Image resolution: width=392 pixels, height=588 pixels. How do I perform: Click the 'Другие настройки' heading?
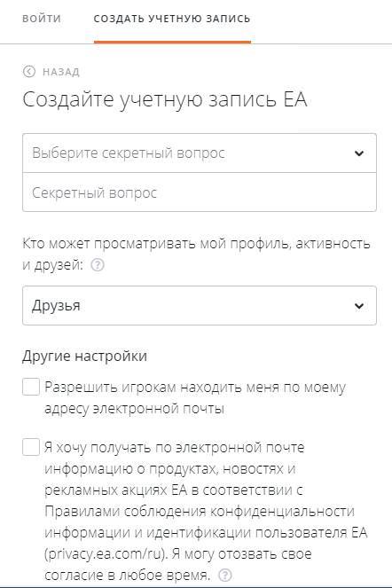tap(84, 356)
